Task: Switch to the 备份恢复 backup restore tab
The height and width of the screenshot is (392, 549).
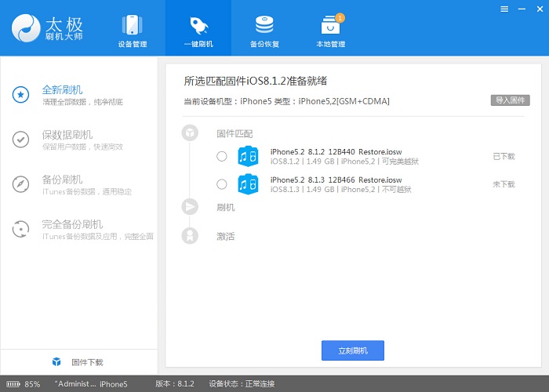Action: pyautogui.click(x=265, y=30)
